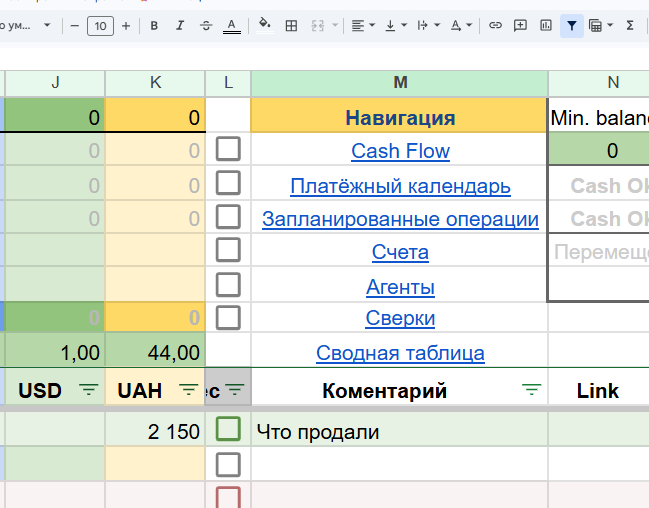
Task: Select the Link header cell
Action: [599, 388]
